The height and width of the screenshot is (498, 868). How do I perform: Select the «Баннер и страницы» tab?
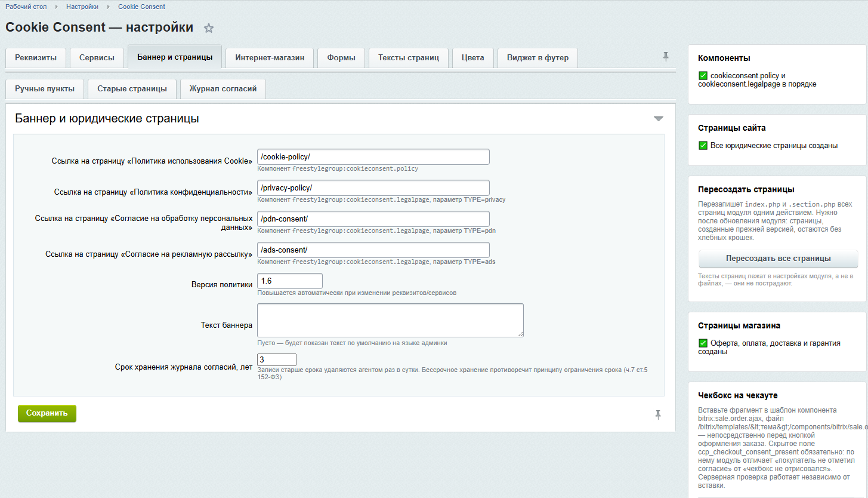pyautogui.click(x=175, y=57)
